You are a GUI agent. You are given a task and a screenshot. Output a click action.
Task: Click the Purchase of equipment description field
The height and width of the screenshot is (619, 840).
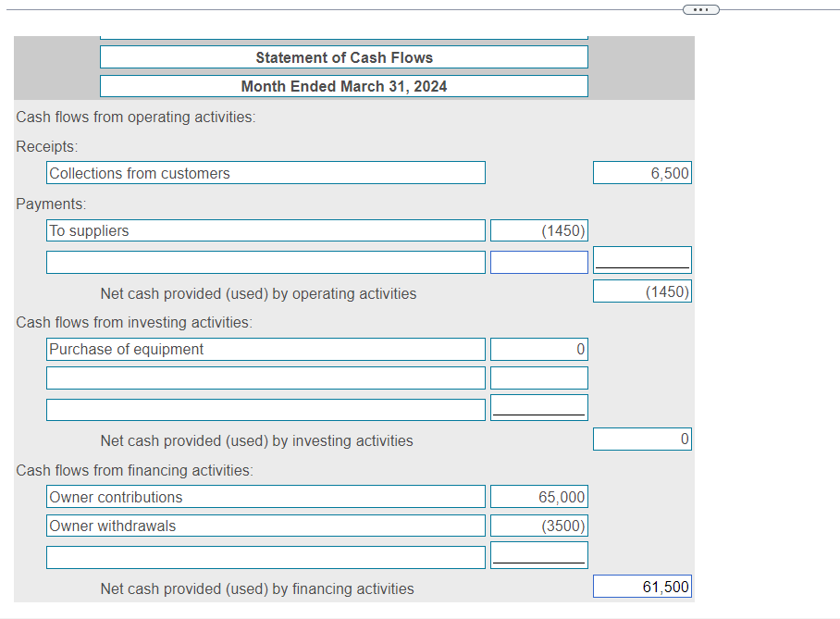tap(266, 349)
